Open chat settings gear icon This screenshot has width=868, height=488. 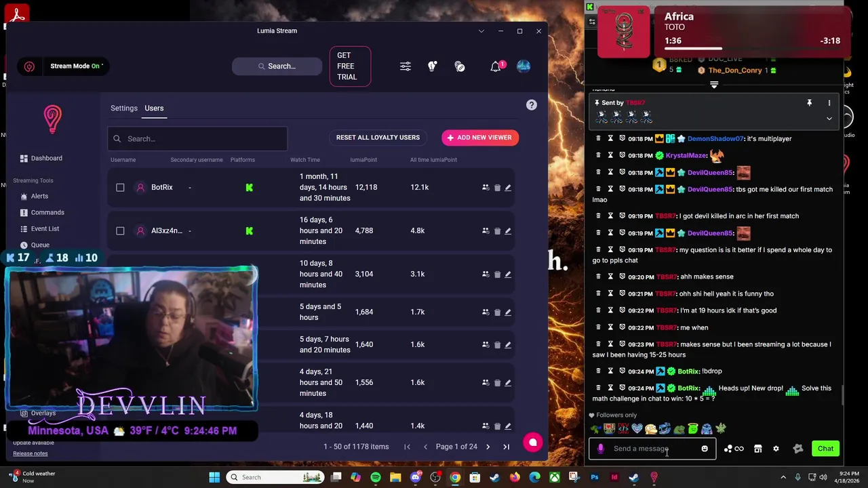(x=776, y=449)
